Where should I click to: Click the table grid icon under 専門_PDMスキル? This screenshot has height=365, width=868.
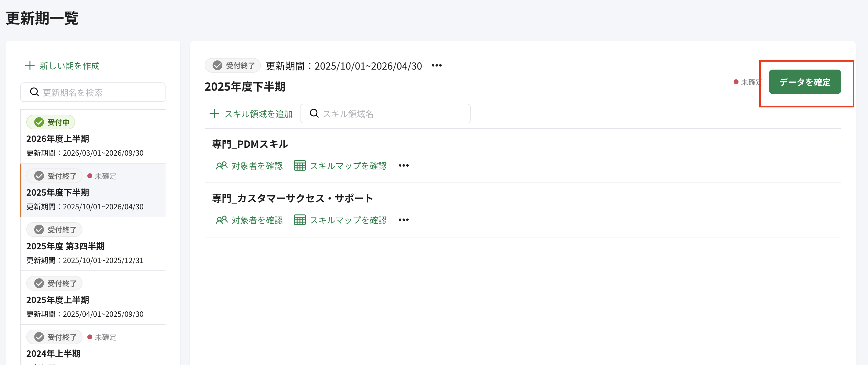(300, 165)
